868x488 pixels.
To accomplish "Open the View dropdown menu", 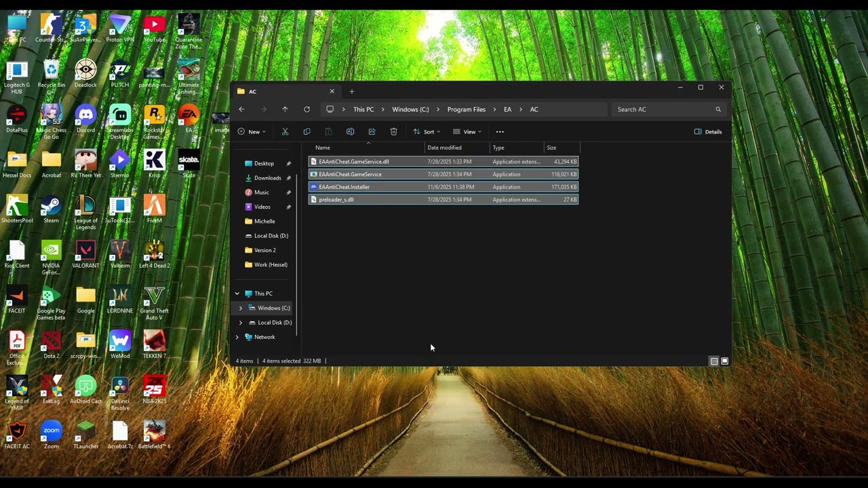I will [x=467, y=131].
